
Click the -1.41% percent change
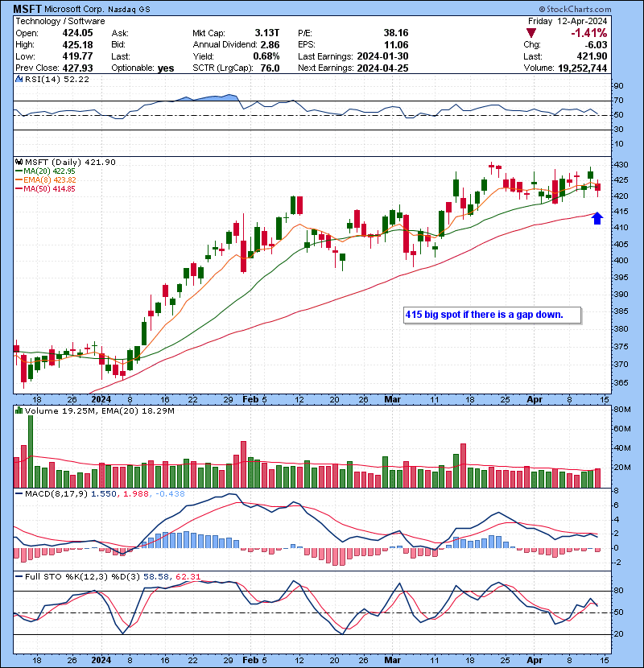589,33
